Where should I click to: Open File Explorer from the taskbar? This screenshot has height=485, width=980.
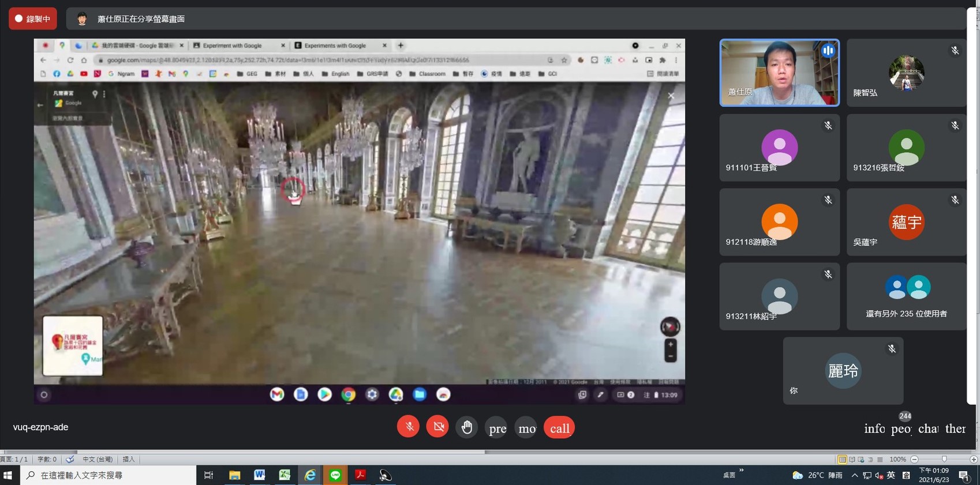[234, 475]
